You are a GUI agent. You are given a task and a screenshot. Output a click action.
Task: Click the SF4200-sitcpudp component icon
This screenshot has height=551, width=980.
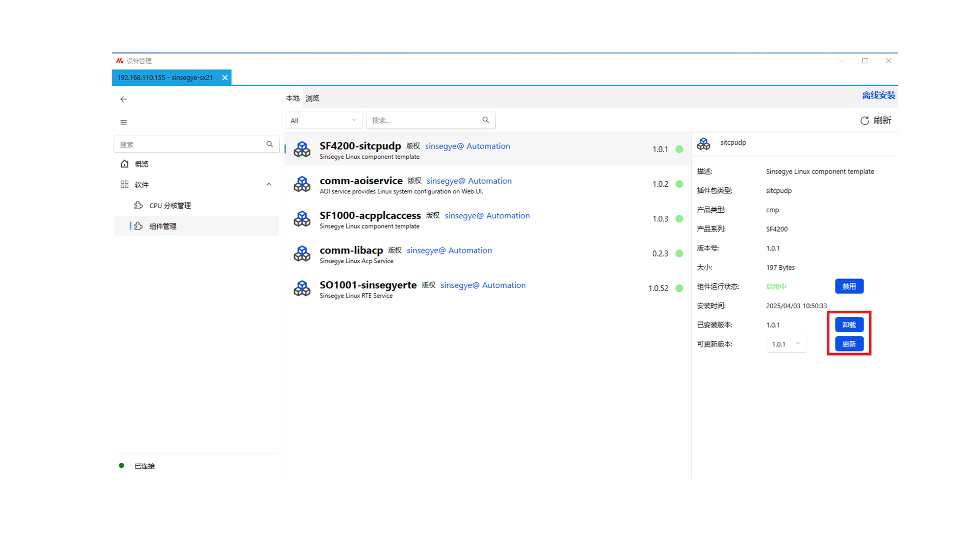tap(302, 149)
